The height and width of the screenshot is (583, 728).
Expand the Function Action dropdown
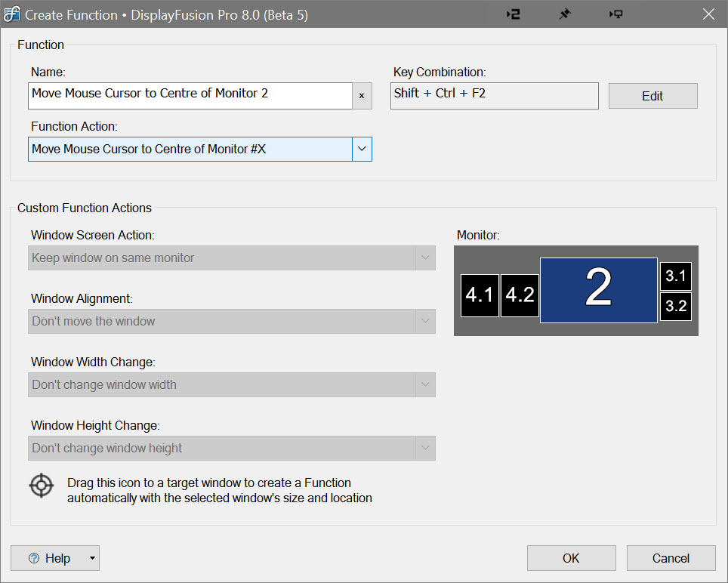pyautogui.click(x=362, y=149)
